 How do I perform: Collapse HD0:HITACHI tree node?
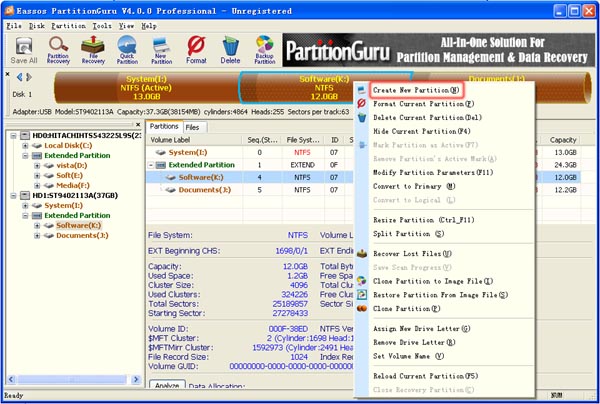(13, 135)
